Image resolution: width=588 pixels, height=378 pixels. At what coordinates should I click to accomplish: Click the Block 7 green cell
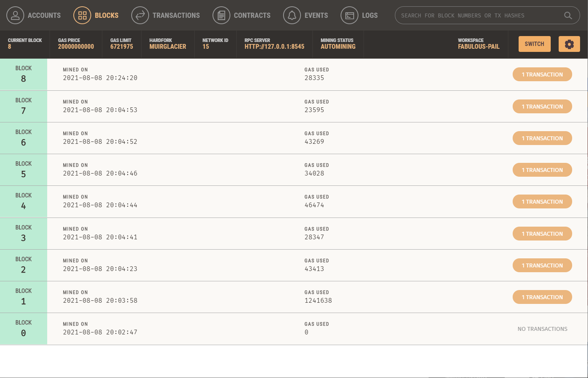click(x=23, y=106)
